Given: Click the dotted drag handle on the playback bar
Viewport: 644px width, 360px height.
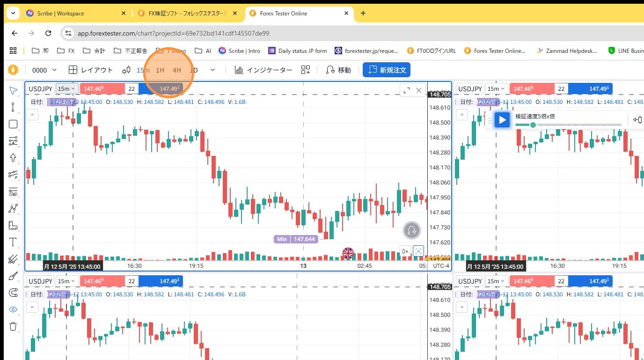Looking at the screenshot, I should pyautogui.click(x=490, y=120).
